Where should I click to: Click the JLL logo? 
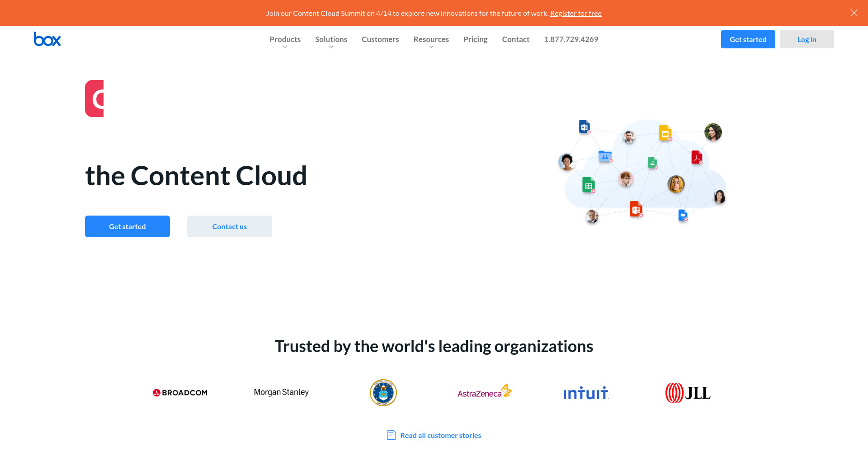[688, 393]
